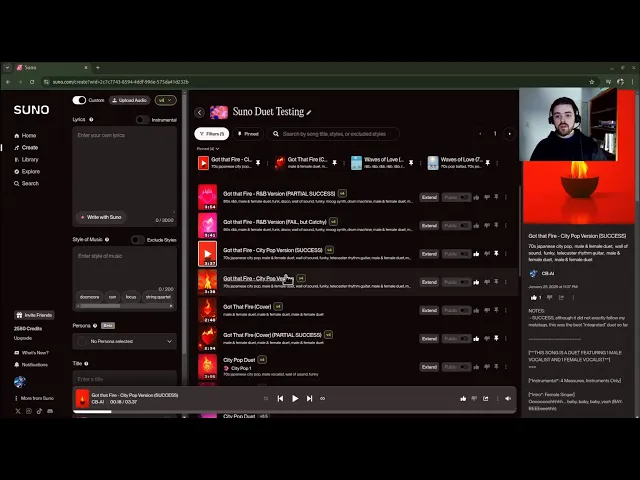Open Suno X (Twitter) social icon

[18, 411]
